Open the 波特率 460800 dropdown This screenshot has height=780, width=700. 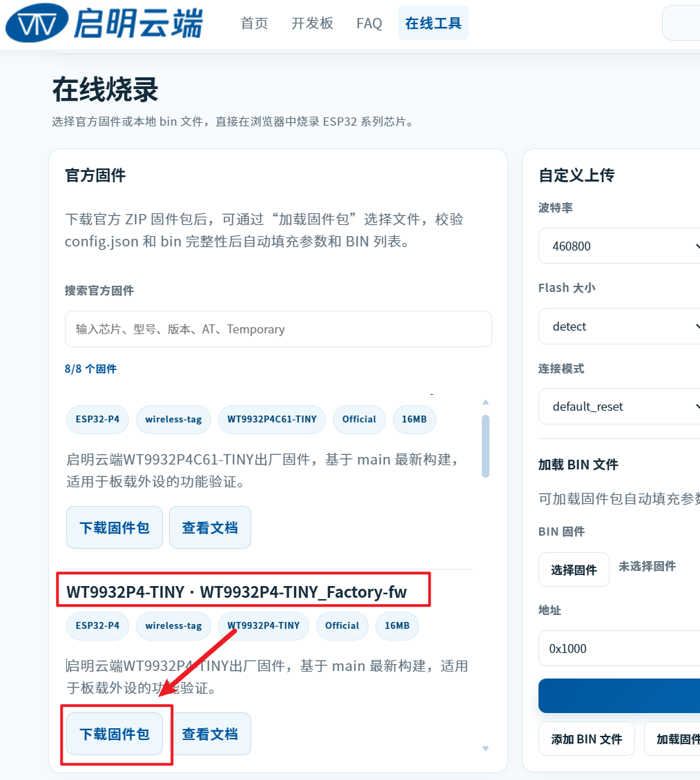pyautogui.click(x=619, y=246)
